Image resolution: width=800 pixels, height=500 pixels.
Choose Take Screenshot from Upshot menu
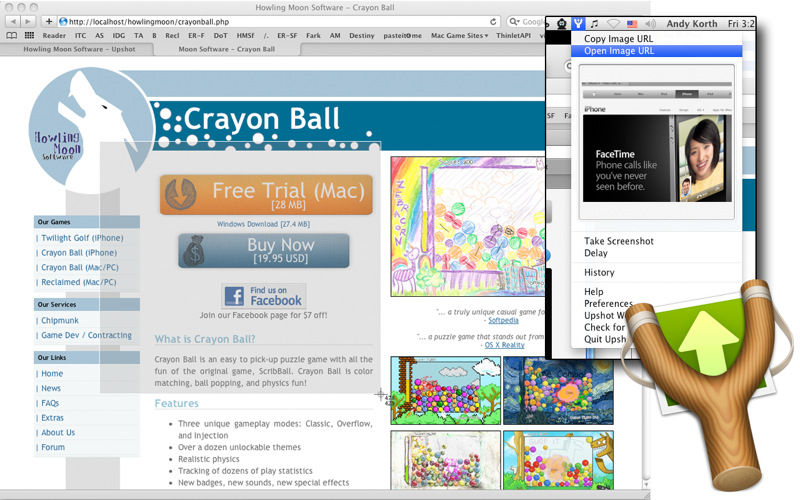tap(618, 241)
